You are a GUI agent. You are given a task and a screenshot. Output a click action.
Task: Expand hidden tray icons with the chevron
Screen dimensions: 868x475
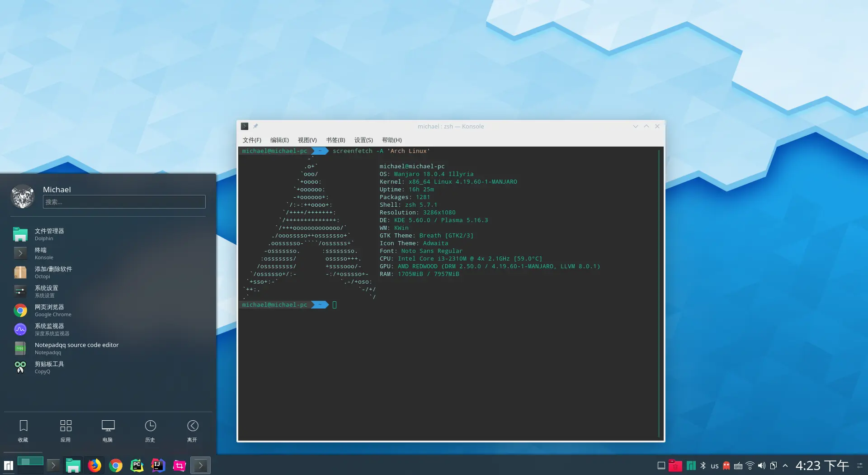tap(785, 465)
